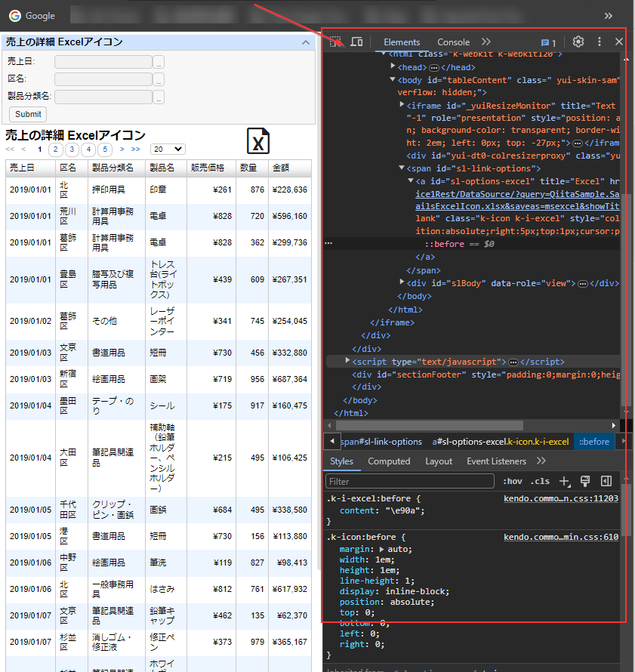Screen dimensions: 635x672
Task: Open the DevTools three-dot customize menu
Action: tap(599, 42)
